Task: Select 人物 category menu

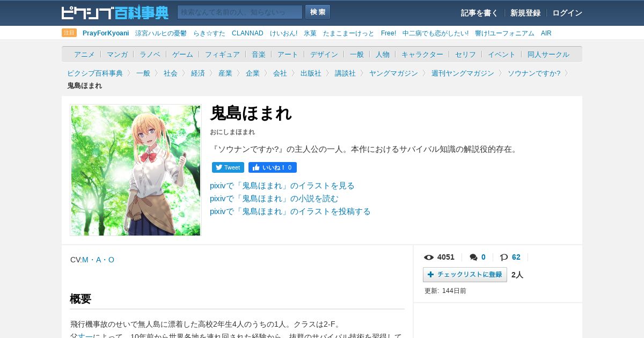Action: click(383, 54)
